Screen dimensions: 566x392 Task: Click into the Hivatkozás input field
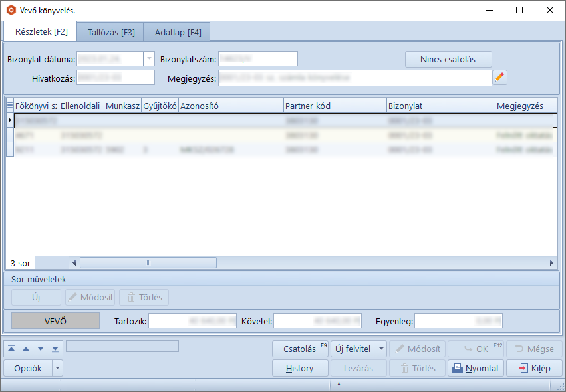click(x=115, y=78)
